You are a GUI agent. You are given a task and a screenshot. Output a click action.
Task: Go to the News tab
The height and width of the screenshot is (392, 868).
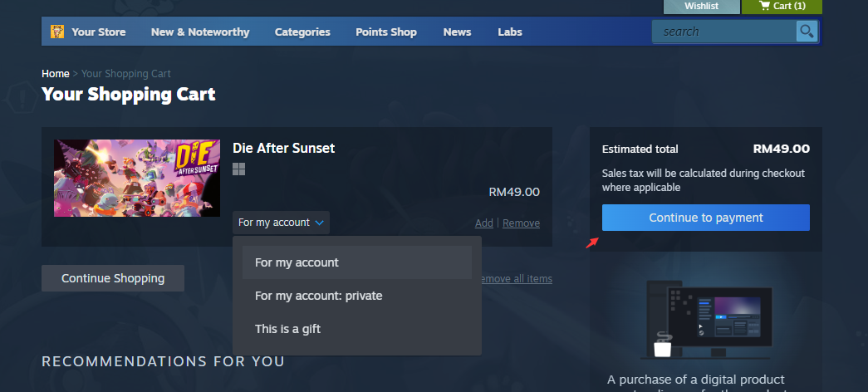[457, 32]
